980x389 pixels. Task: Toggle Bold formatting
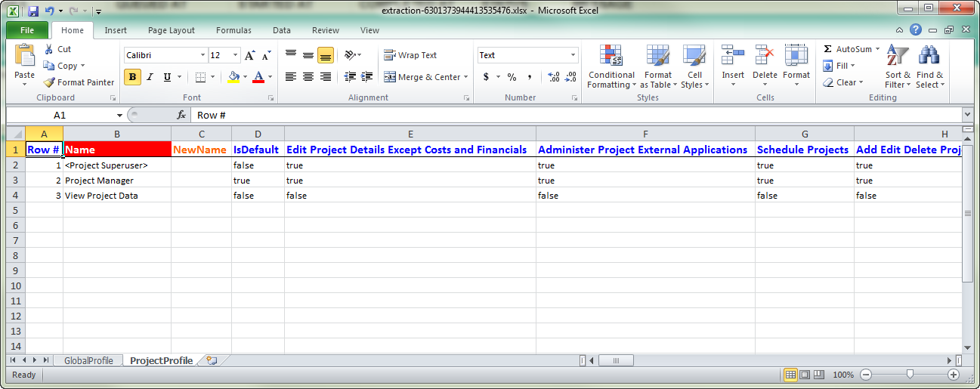click(x=133, y=77)
